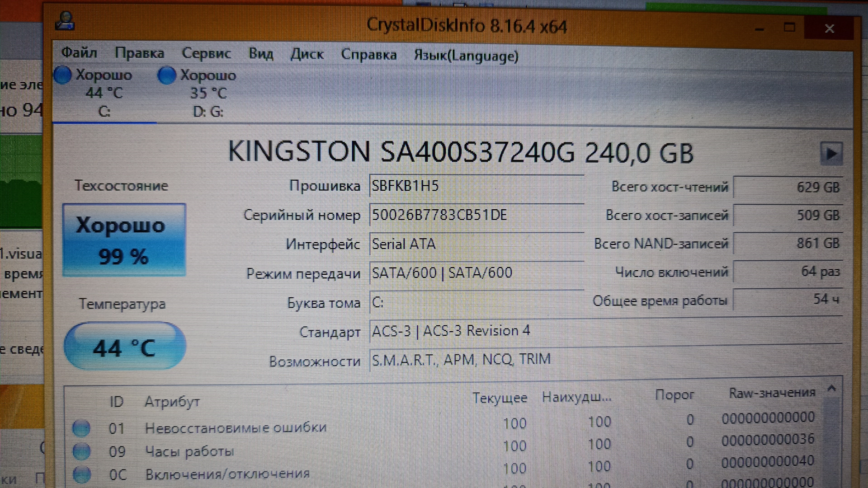Click status circle of attribute 0C

click(82, 474)
